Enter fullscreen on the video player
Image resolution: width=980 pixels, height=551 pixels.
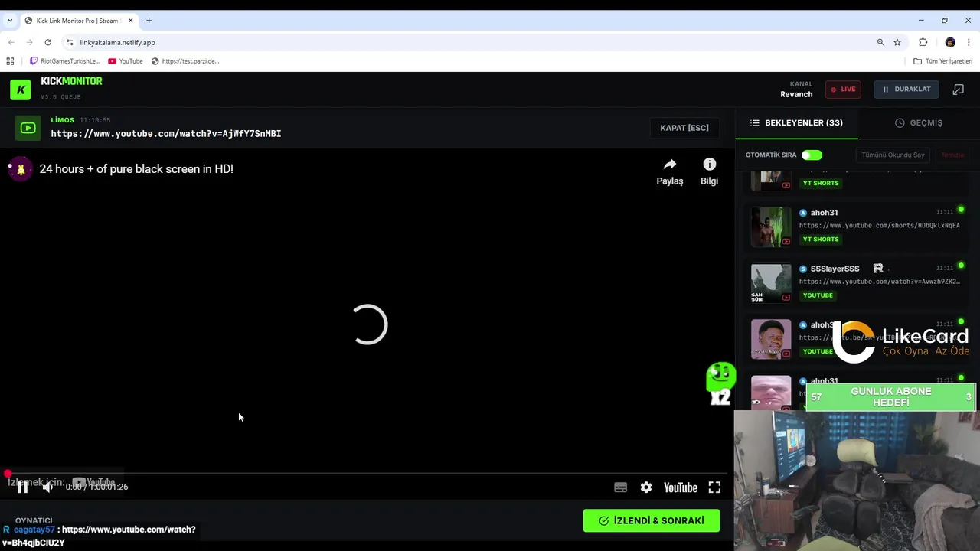coord(714,487)
